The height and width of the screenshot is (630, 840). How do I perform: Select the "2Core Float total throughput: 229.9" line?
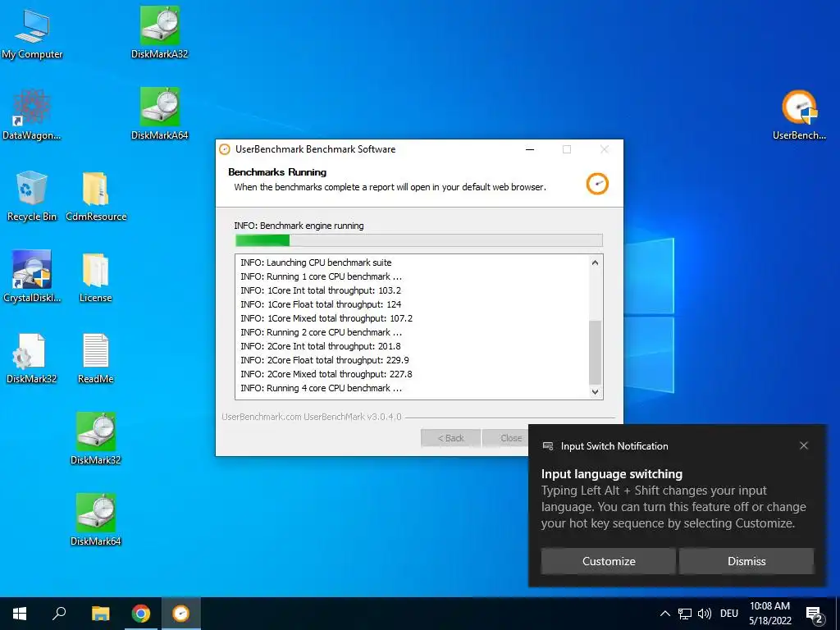click(x=325, y=360)
